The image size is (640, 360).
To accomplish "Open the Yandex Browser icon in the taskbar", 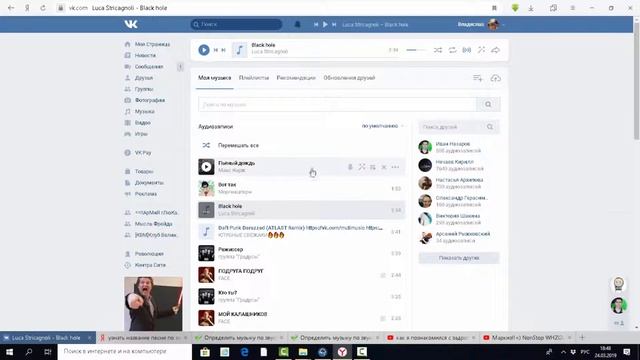I will tap(342, 351).
